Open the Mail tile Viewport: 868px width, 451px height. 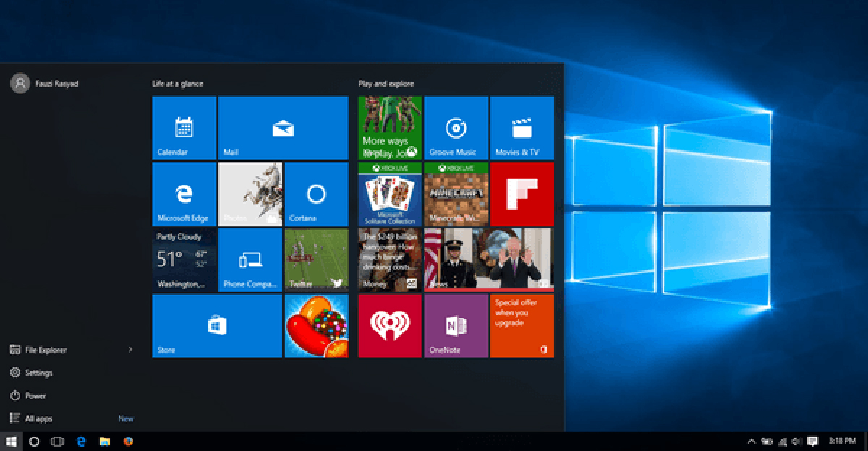(283, 128)
